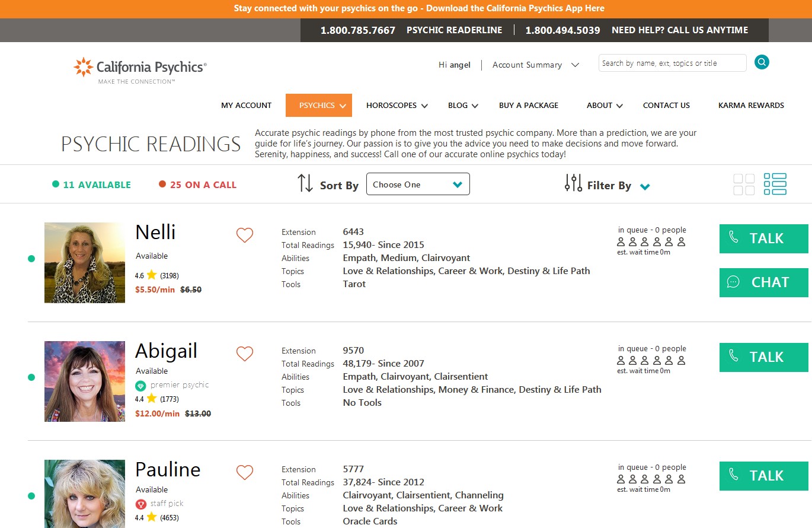Open Nelli's name link
Image resolution: width=812 pixels, height=528 pixels.
[x=155, y=232]
